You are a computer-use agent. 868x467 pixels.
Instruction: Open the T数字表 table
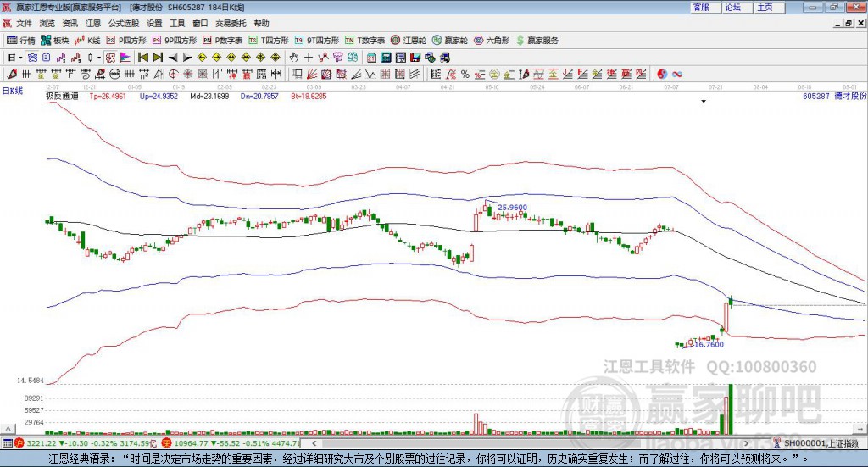[364, 41]
